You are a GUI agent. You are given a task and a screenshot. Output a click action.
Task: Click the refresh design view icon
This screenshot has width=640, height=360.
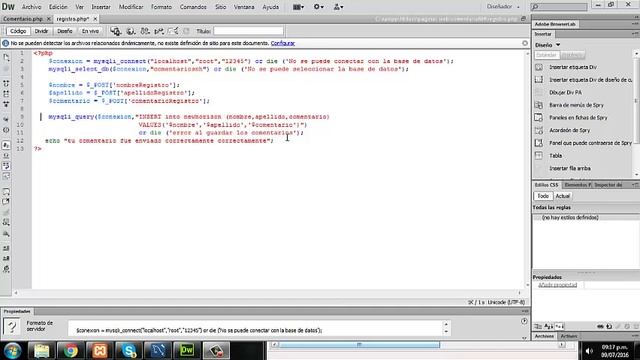pos(187,31)
